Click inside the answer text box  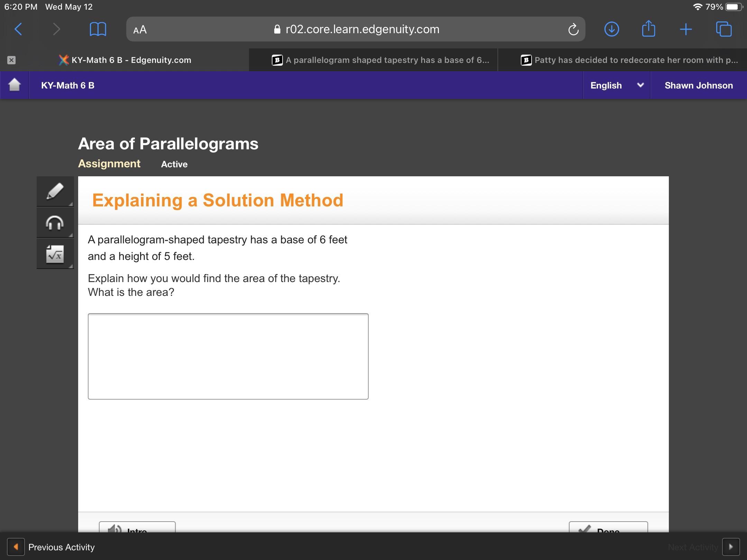228,356
